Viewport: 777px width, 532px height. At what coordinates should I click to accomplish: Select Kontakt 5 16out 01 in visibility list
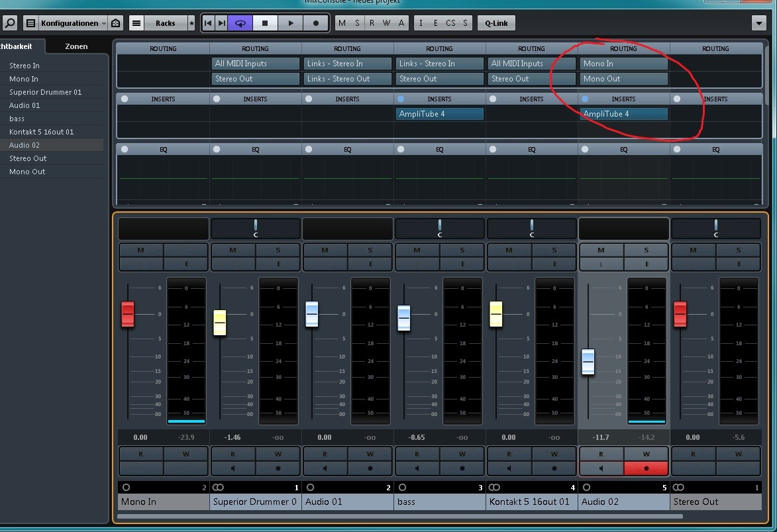click(x=41, y=132)
